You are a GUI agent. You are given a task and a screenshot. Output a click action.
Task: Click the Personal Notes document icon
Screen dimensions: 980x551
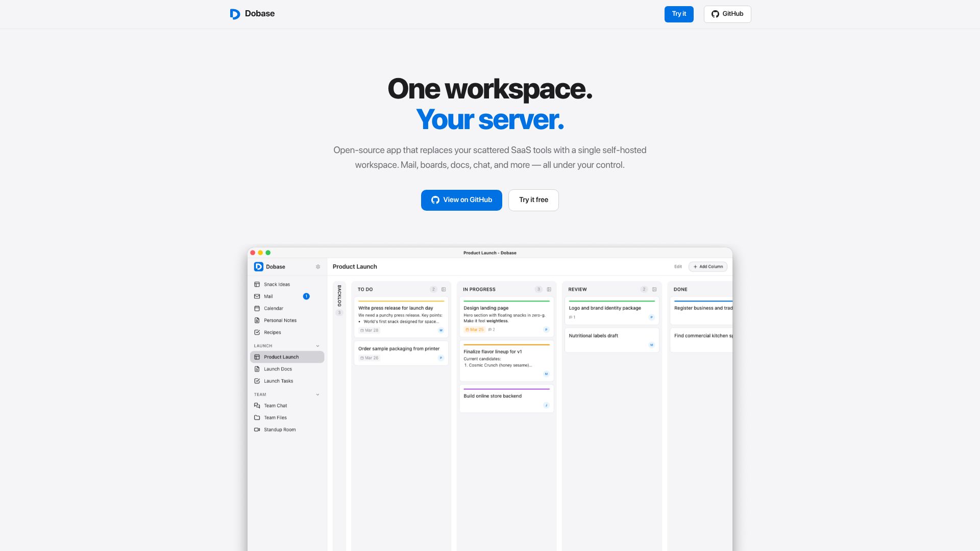coord(257,320)
